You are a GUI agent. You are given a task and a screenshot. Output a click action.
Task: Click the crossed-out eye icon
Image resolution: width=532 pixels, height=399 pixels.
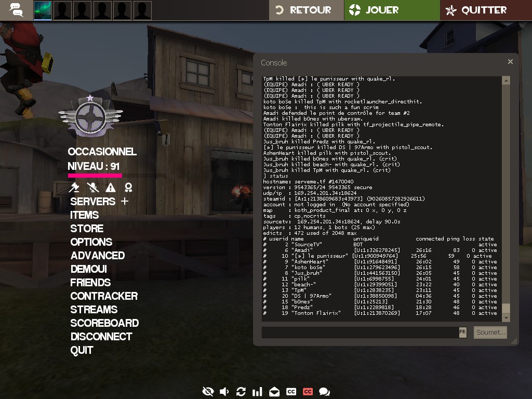tap(208, 392)
